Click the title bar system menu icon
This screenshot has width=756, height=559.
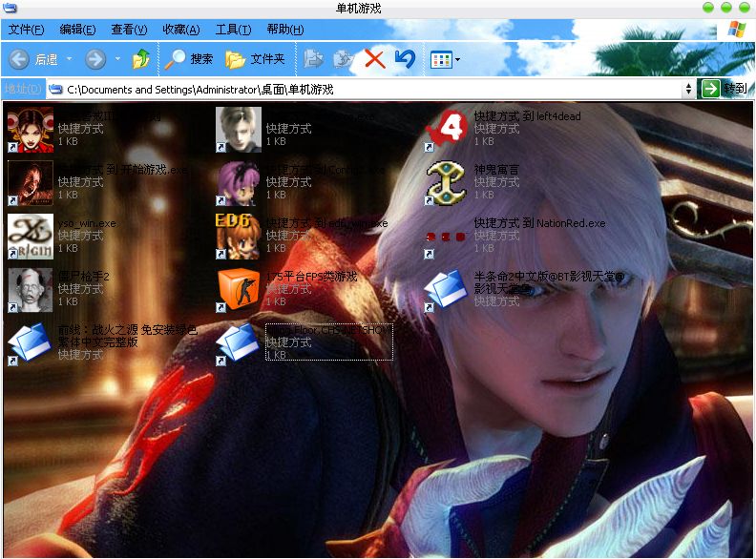coord(10,8)
